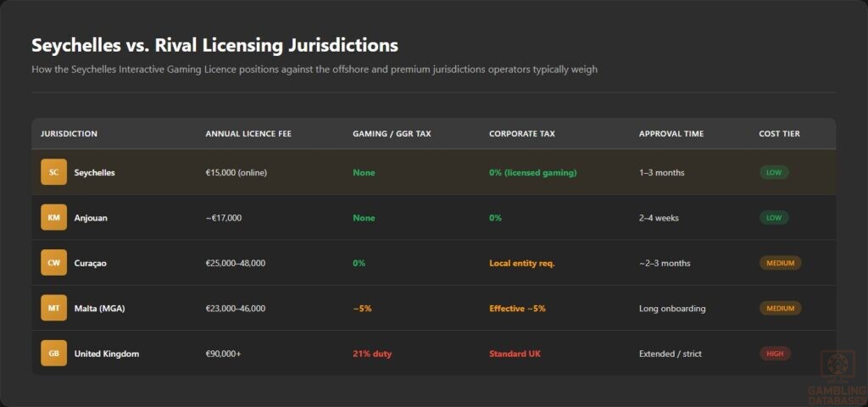Click the 21% duty gaming tax value
868x407 pixels.
(x=373, y=354)
